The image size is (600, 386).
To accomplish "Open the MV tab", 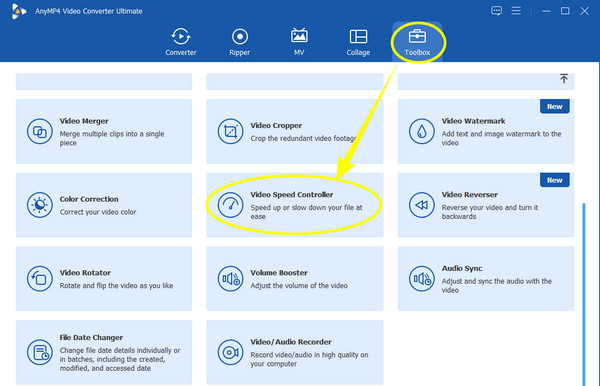I will [299, 42].
